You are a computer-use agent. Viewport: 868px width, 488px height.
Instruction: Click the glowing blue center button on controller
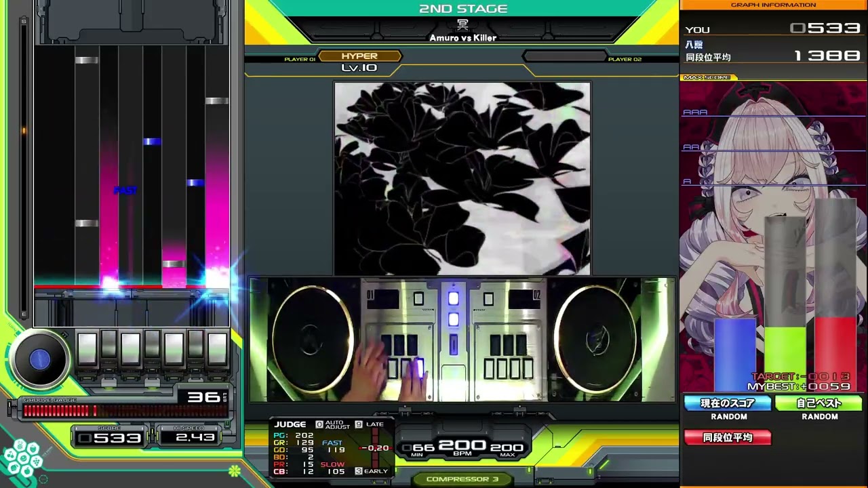coord(453,298)
